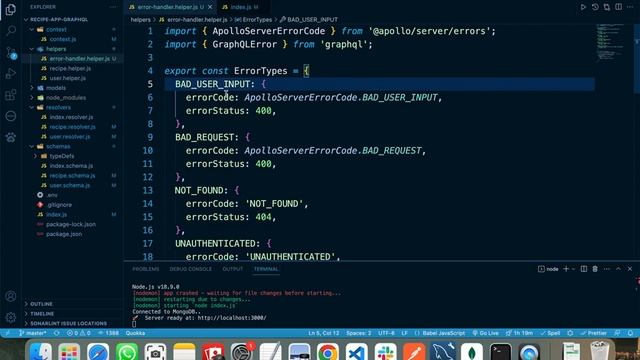
Task: Close the terminal panel
Action: (x=630, y=269)
